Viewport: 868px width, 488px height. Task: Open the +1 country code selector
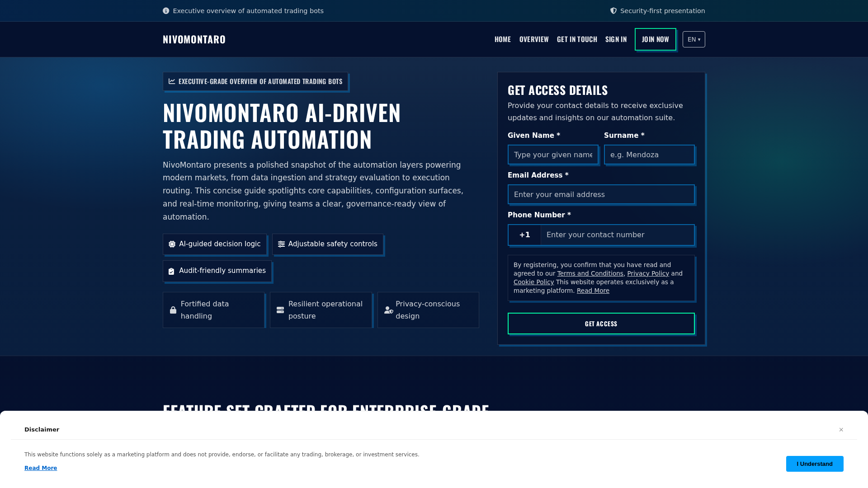(x=524, y=235)
